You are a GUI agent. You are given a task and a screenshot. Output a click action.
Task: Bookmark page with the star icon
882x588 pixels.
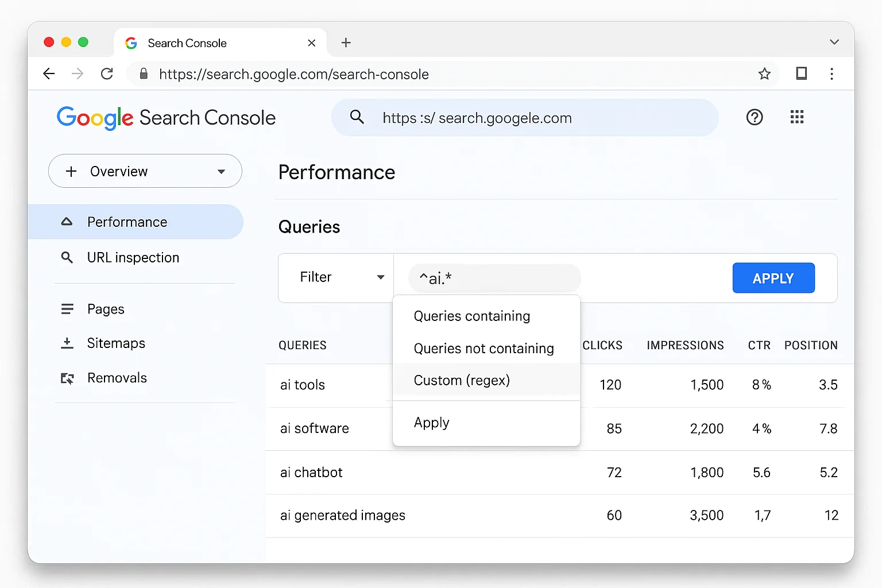tap(764, 74)
